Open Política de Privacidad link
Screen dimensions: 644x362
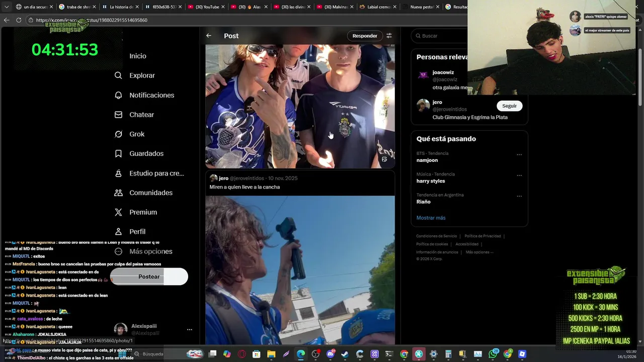[482, 236]
